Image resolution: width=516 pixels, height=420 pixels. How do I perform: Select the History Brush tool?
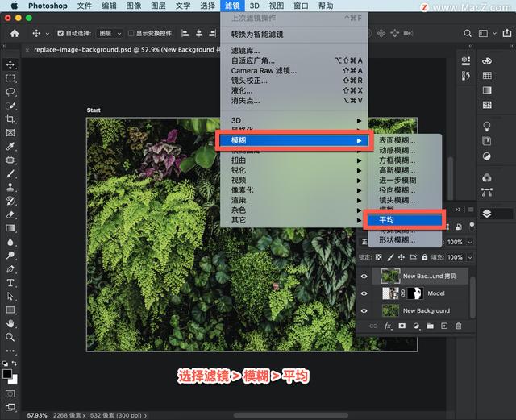coord(10,201)
